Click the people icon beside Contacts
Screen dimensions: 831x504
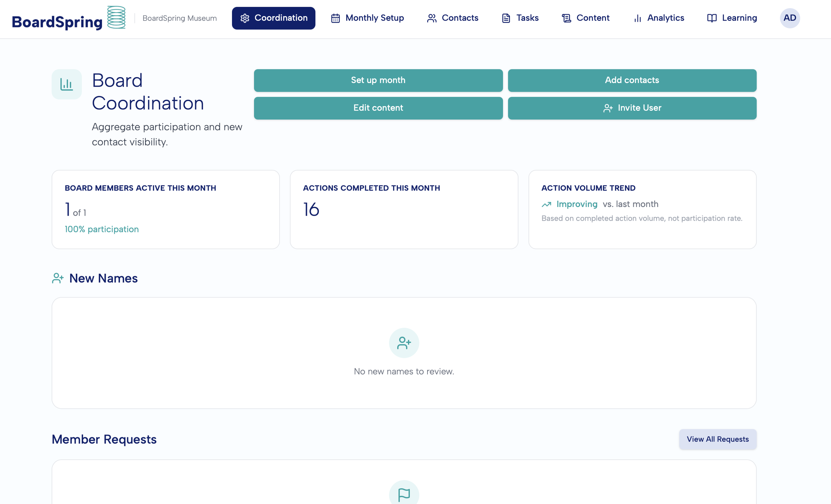[432, 18]
